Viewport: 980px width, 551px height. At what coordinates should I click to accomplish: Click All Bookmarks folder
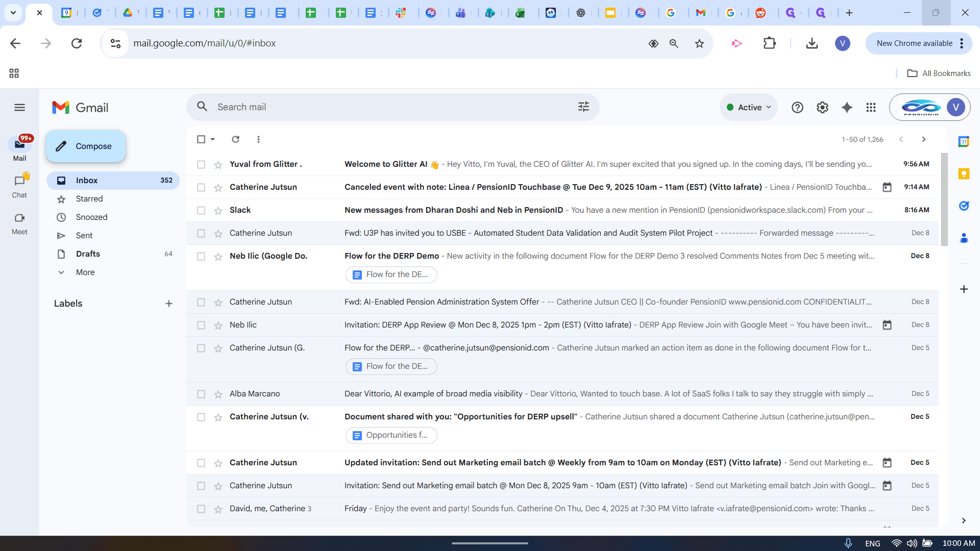[939, 73]
